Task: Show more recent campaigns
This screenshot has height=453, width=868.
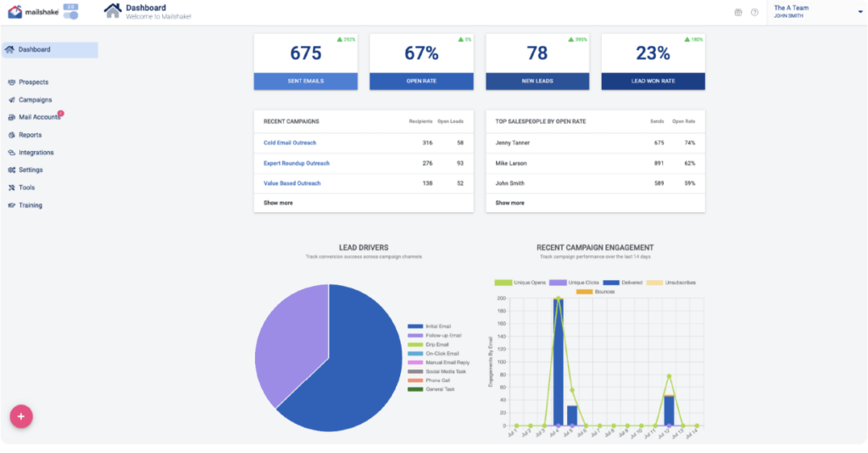Action: 278,204
